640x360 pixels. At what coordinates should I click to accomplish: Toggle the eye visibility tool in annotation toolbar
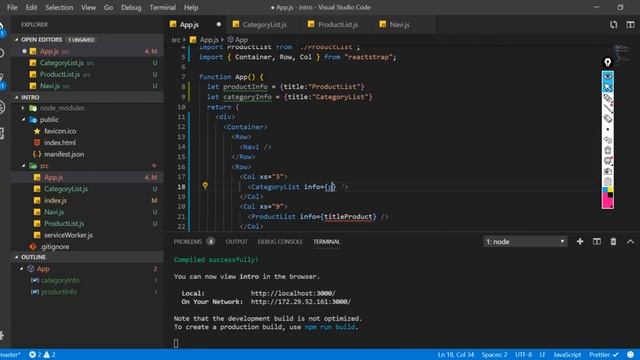[607, 76]
